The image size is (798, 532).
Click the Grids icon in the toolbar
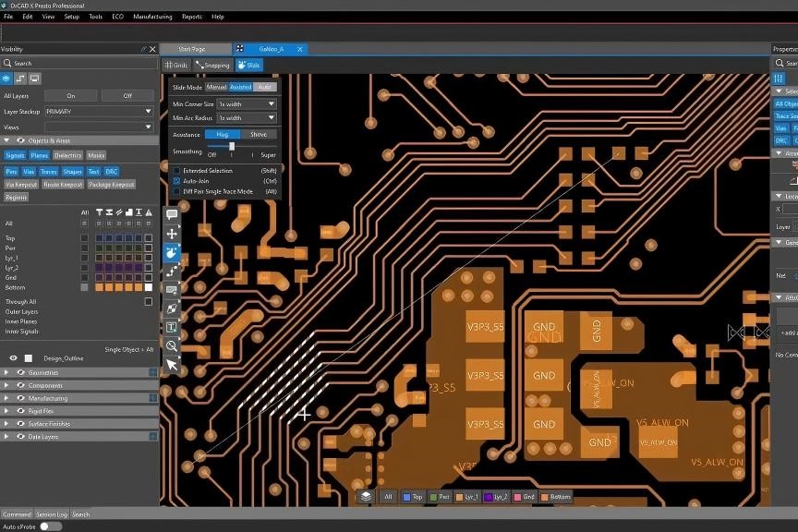pyautogui.click(x=175, y=65)
